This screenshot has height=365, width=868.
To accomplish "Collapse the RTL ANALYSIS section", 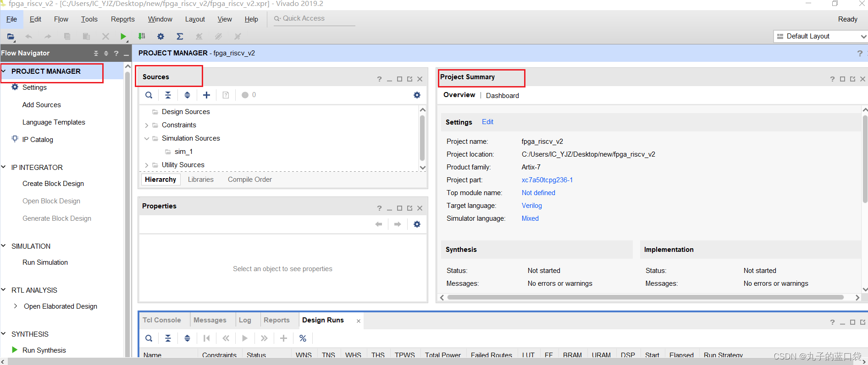I will (4, 290).
